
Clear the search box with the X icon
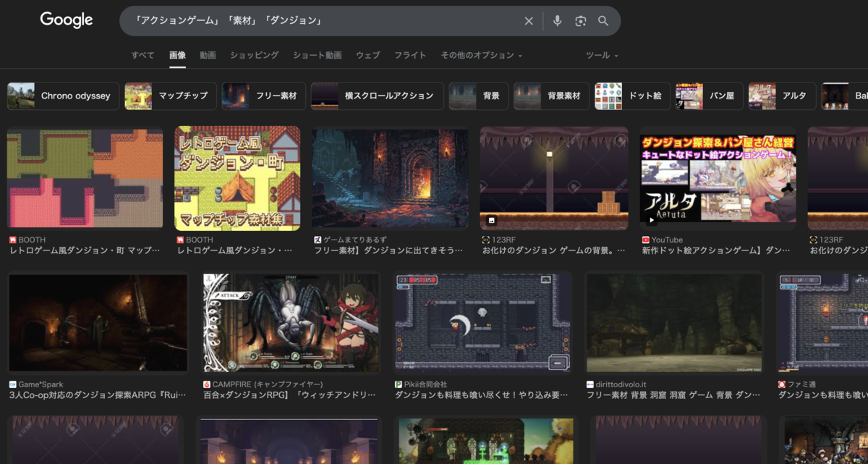coord(529,21)
